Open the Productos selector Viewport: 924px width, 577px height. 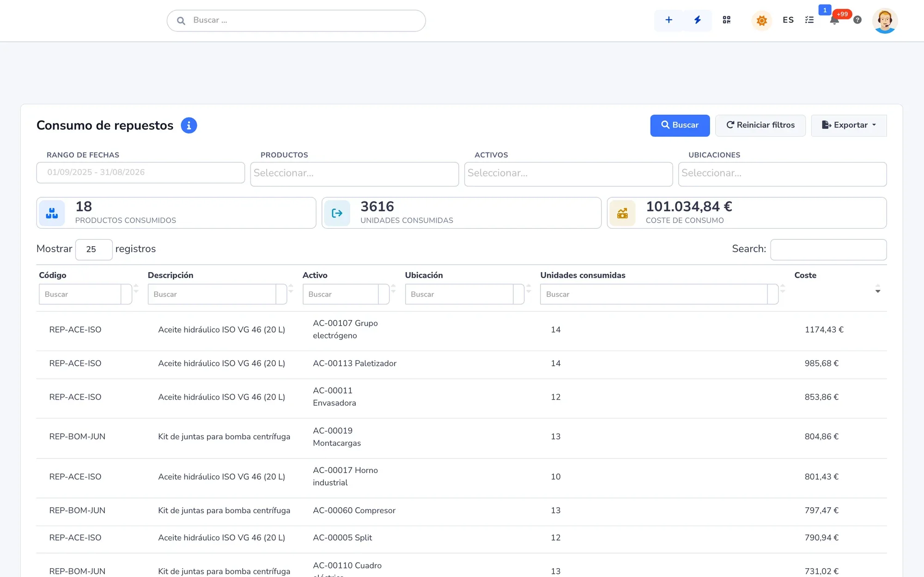354,174
